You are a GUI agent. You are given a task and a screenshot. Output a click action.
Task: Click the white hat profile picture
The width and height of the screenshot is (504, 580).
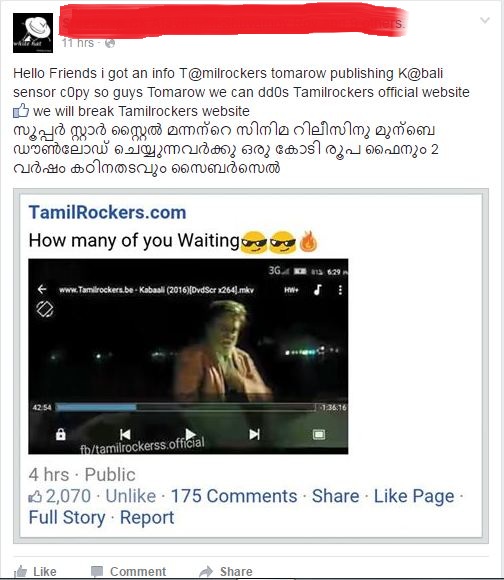33,33
